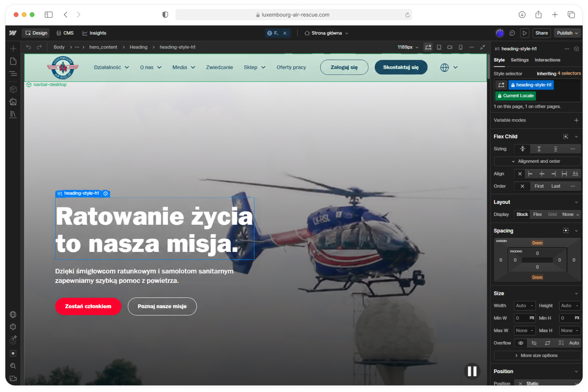Viewport: 588px width, 392px height.
Task: Set overflow to hidden
Action: click(534, 343)
